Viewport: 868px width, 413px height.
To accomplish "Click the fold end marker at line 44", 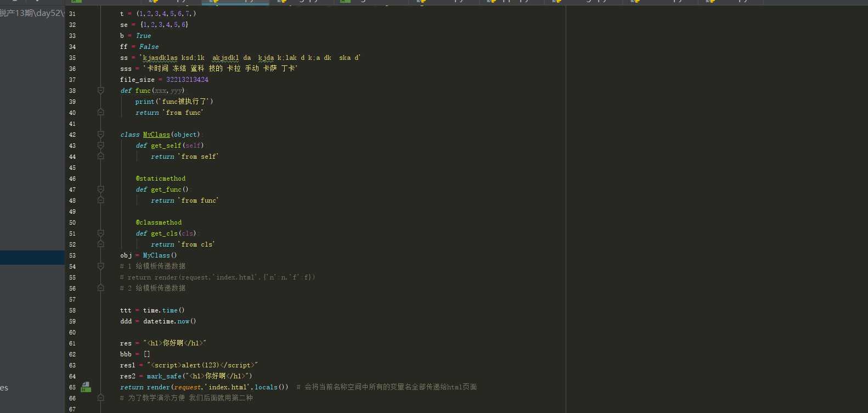I will point(101,157).
